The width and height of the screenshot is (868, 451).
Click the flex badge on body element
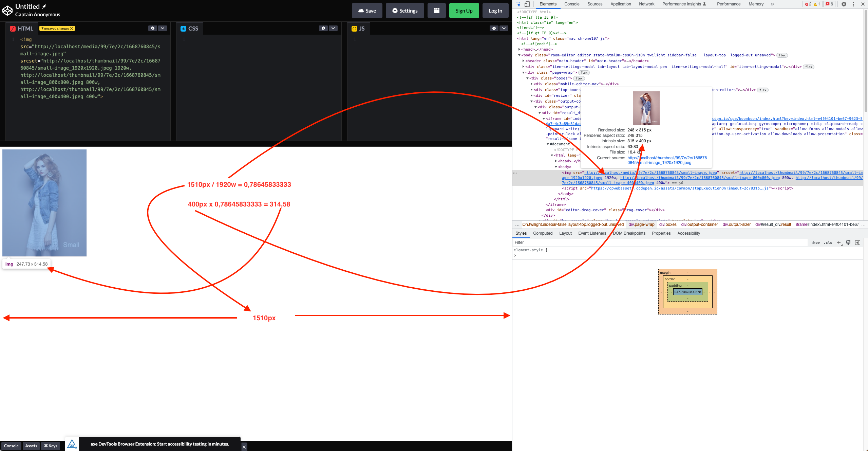pyautogui.click(x=782, y=55)
